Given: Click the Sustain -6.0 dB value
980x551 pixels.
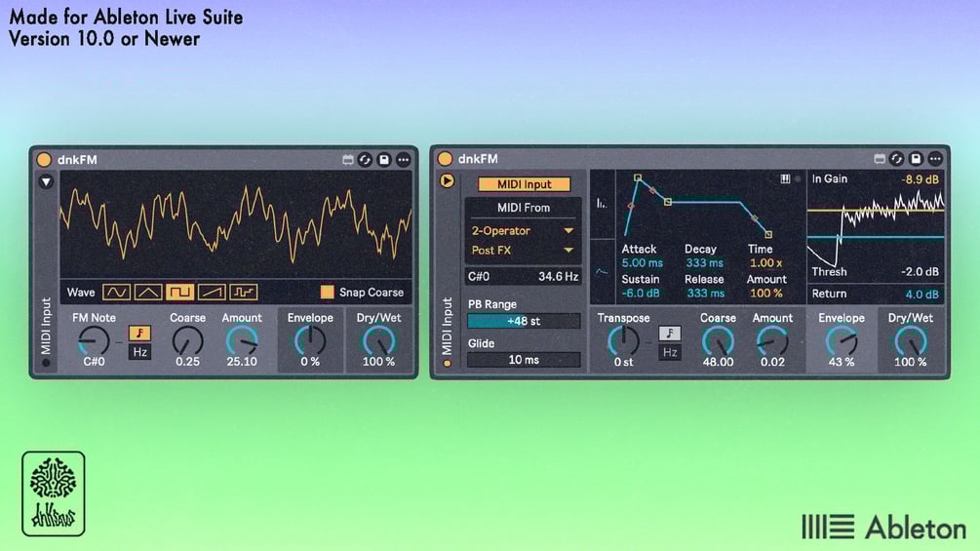Looking at the screenshot, I should (641, 293).
